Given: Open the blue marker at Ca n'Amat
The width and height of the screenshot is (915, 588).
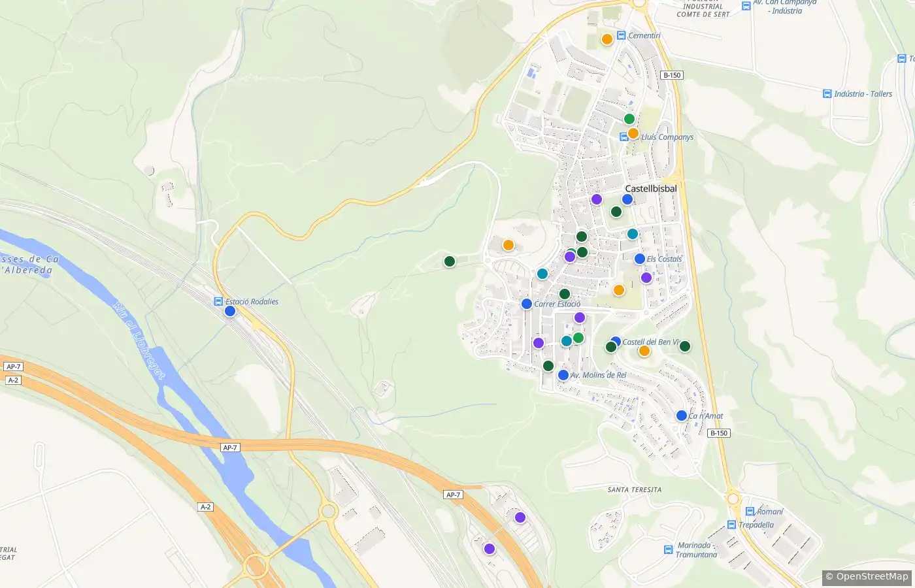Looking at the screenshot, I should 682,416.
